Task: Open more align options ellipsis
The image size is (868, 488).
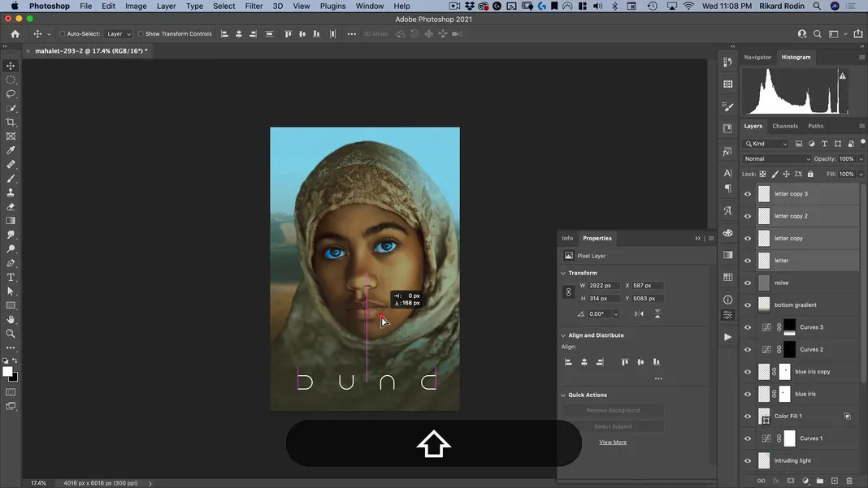Action: point(658,378)
